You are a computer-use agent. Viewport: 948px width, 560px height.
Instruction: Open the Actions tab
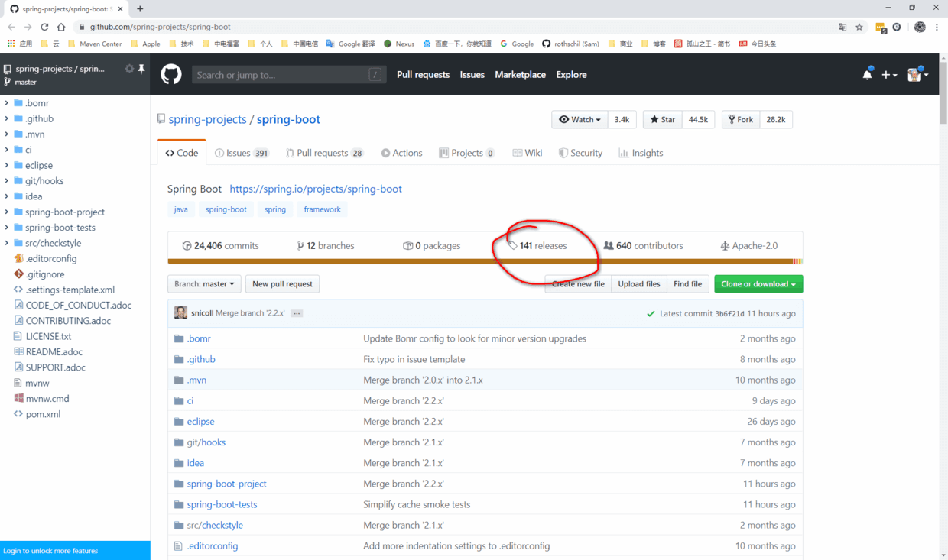coord(402,153)
